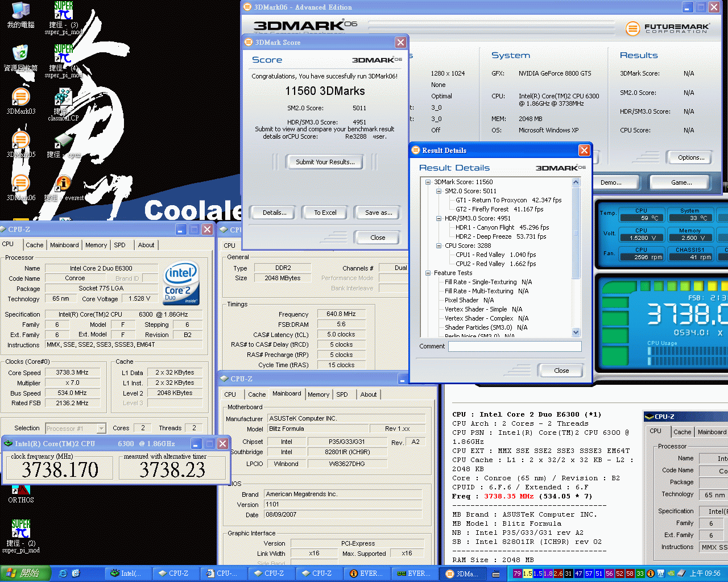Image resolution: width=728 pixels, height=582 pixels.
Task: Click the To Excel button
Action: 325,213
